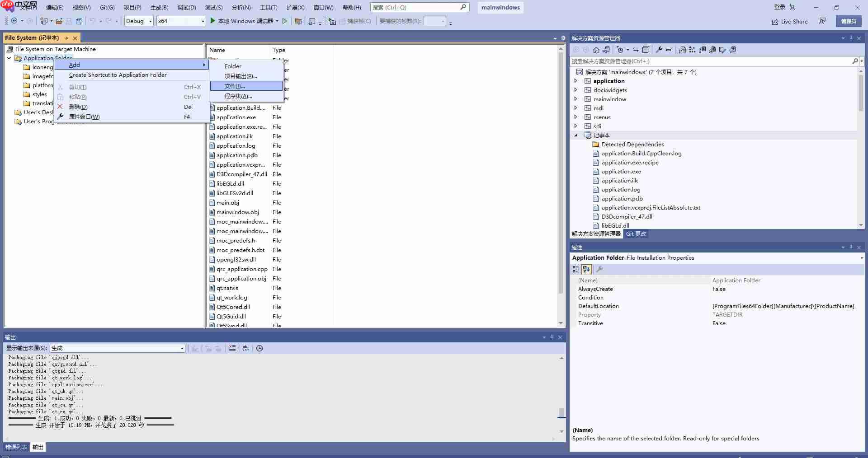
Task: Expand the application project node
Action: (x=576, y=81)
